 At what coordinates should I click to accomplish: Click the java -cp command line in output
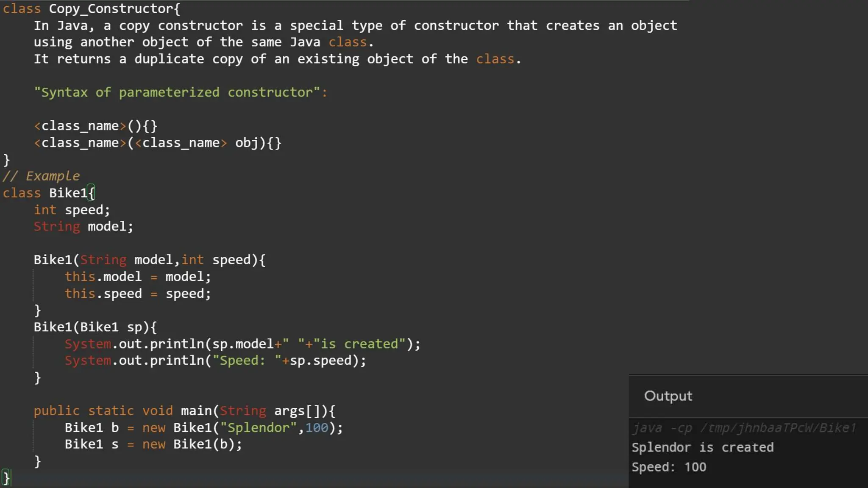click(744, 428)
